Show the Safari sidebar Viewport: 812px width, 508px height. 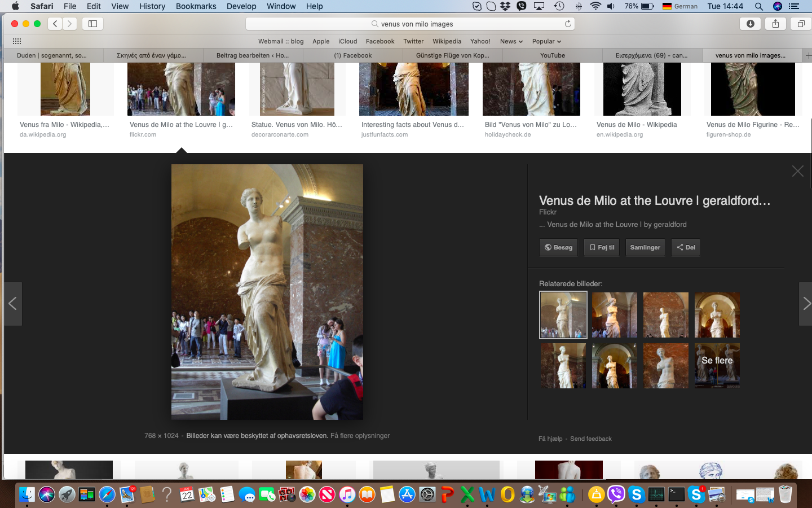tap(92, 24)
